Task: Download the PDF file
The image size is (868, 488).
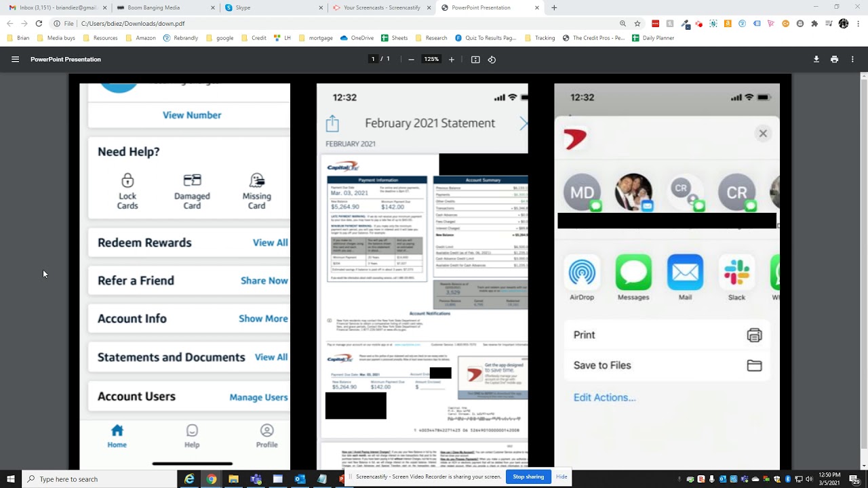Action: [816, 59]
